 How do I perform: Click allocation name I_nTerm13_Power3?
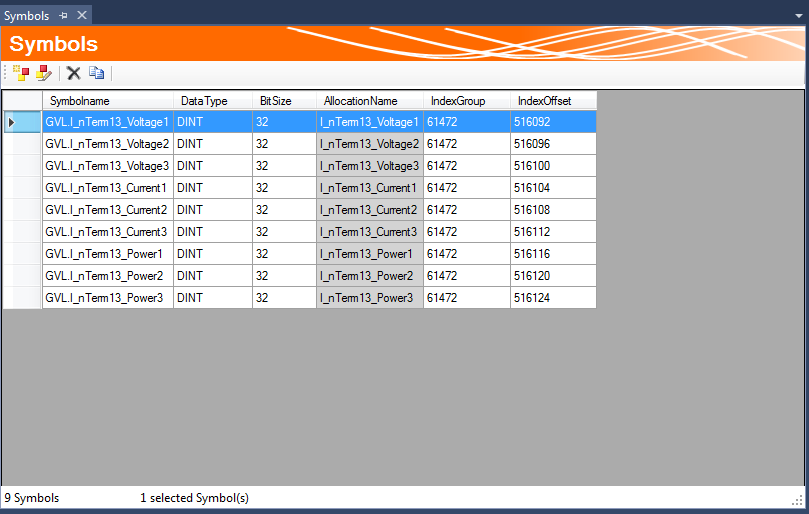coord(370,298)
